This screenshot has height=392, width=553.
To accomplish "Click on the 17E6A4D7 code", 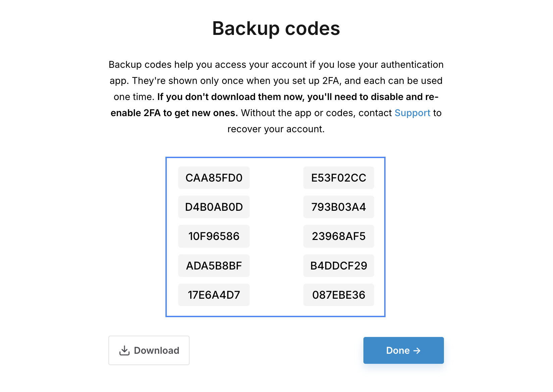I will point(214,295).
